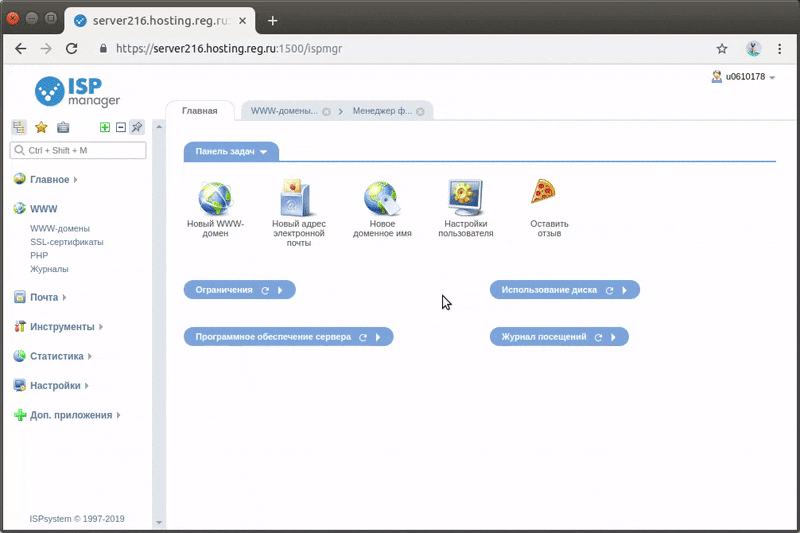Switch to the menu tree view icon
Viewport: 800px width, 533px height.
pyautogui.click(x=18, y=127)
